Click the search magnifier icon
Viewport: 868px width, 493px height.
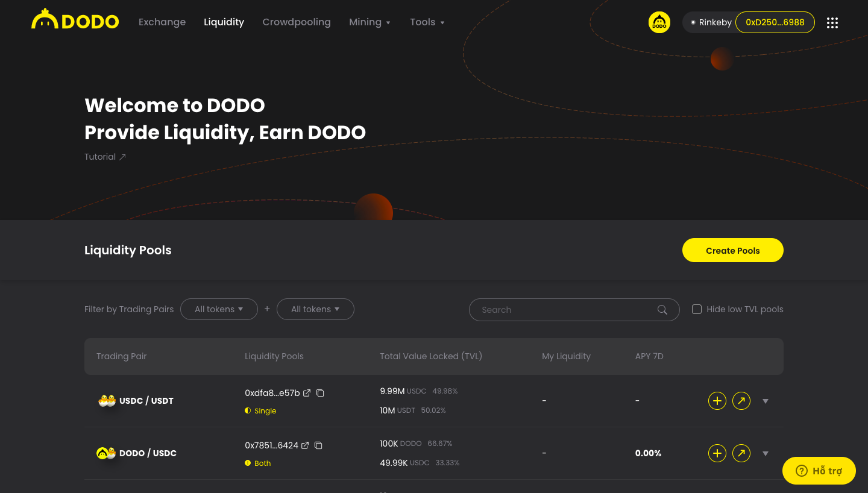[662, 310]
